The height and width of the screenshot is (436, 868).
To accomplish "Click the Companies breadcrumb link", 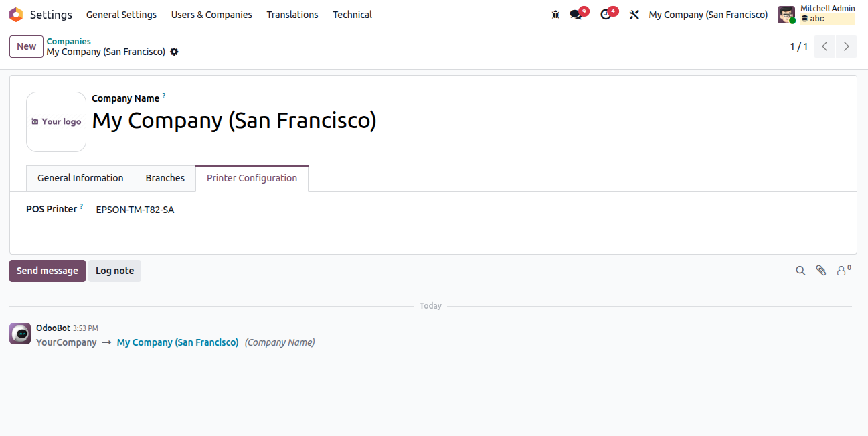I will pos(68,41).
